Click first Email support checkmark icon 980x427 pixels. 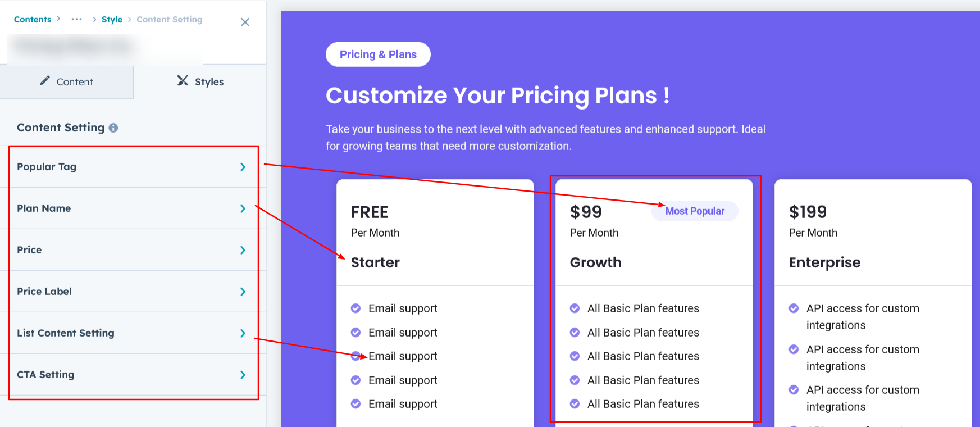(x=355, y=308)
